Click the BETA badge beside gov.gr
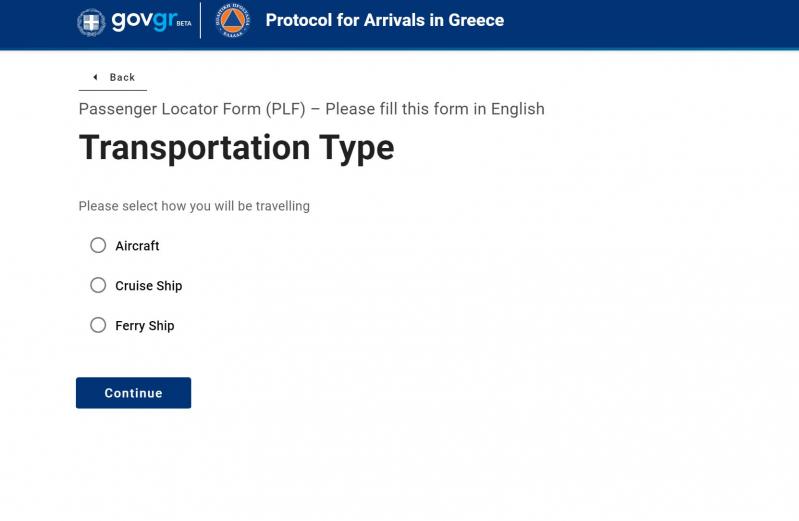The image size is (799, 521). pyautogui.click(x=183, y=23)
